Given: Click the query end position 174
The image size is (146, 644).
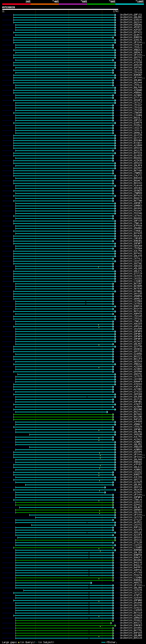Looking at the screenshot, I should click(115, 11).
